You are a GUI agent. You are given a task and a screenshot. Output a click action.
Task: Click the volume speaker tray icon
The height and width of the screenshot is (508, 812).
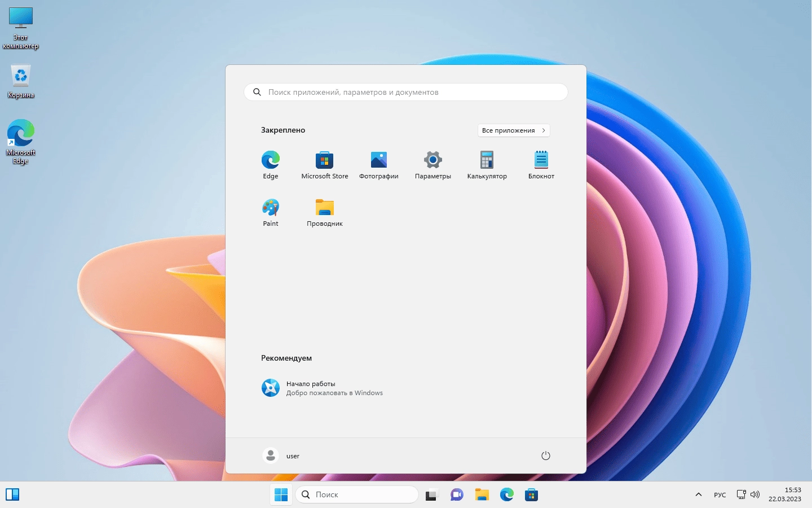coord(755,494)
